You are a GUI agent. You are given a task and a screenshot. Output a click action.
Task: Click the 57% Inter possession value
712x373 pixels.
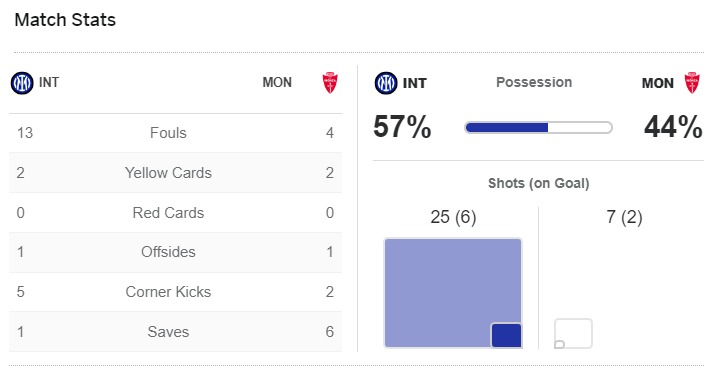402,127
